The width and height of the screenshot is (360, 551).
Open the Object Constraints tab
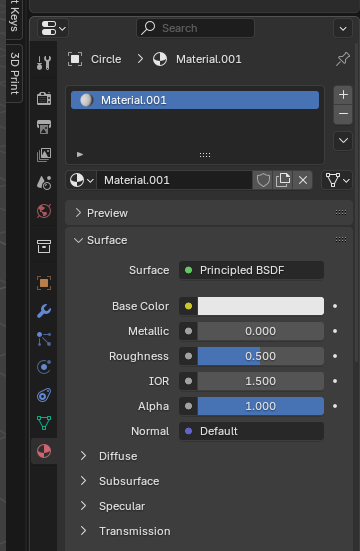click(x=44, y=395)
